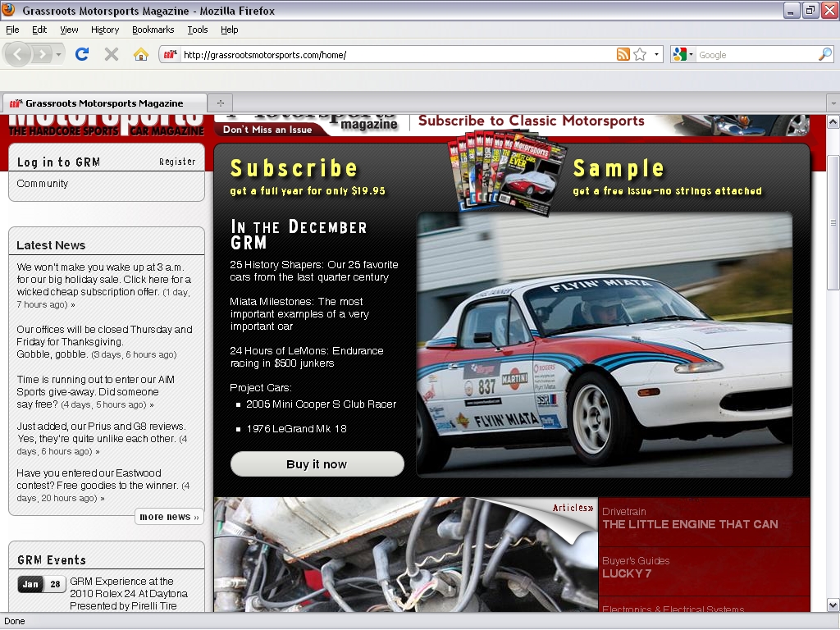The image size is (840, 630).
Task: Open the Prius and G8 reviews news item
Action: point(102,438)
